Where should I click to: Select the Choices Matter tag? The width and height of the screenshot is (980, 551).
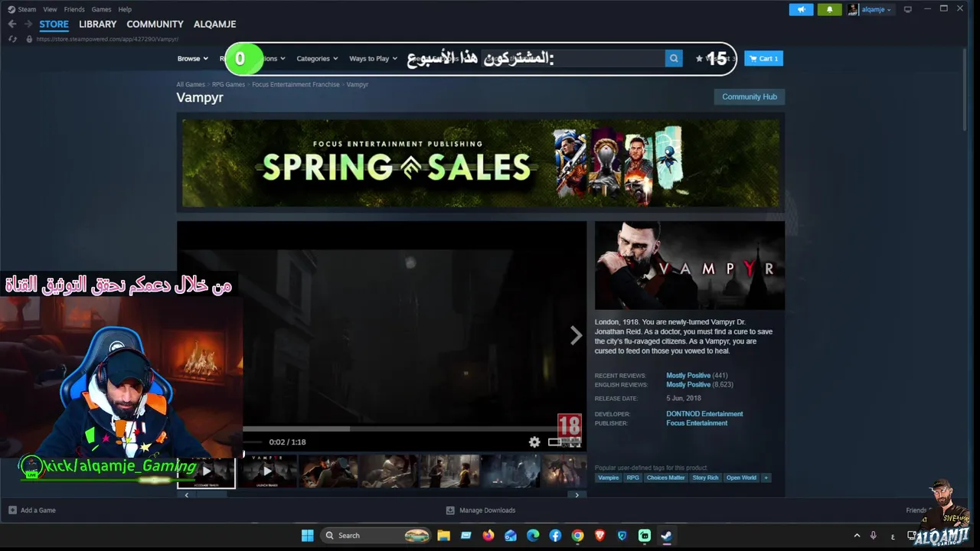tap(665, 478)
